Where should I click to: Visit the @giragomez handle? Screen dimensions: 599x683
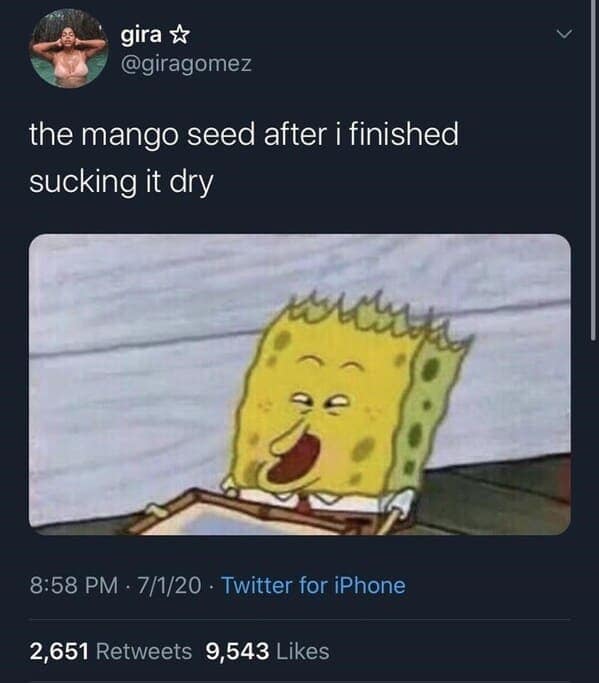pyautogui.click(x=186, y=64)
